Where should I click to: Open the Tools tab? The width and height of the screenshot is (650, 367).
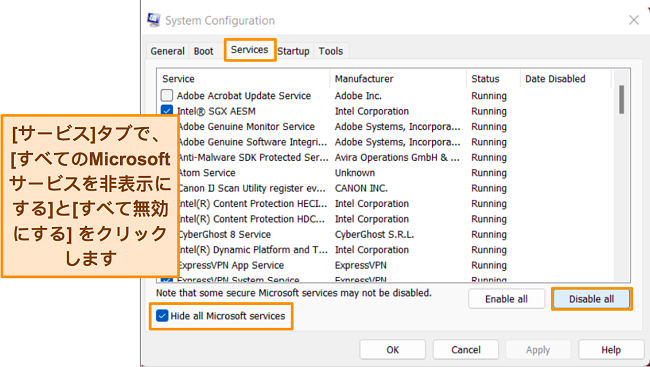coord(331,51)
